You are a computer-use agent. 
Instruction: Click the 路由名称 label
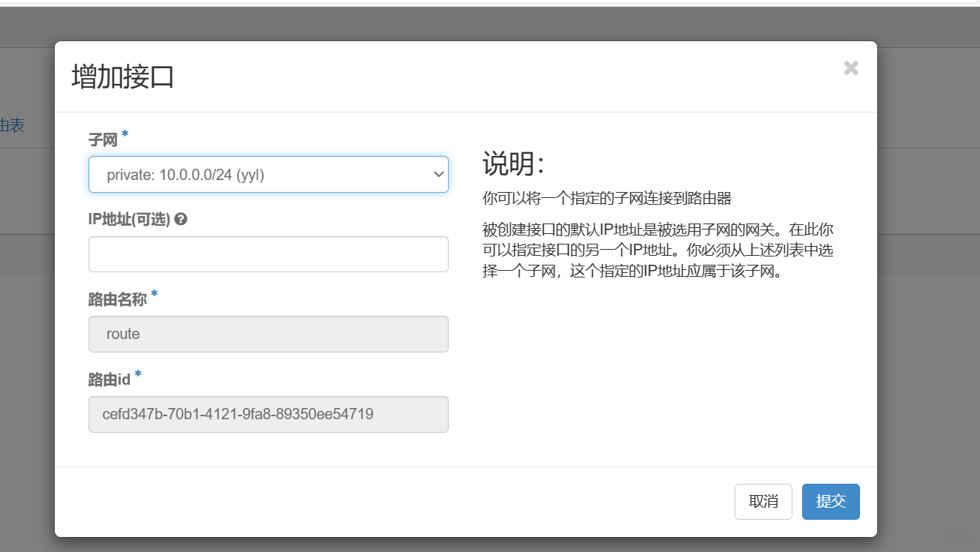coord(117,300)
